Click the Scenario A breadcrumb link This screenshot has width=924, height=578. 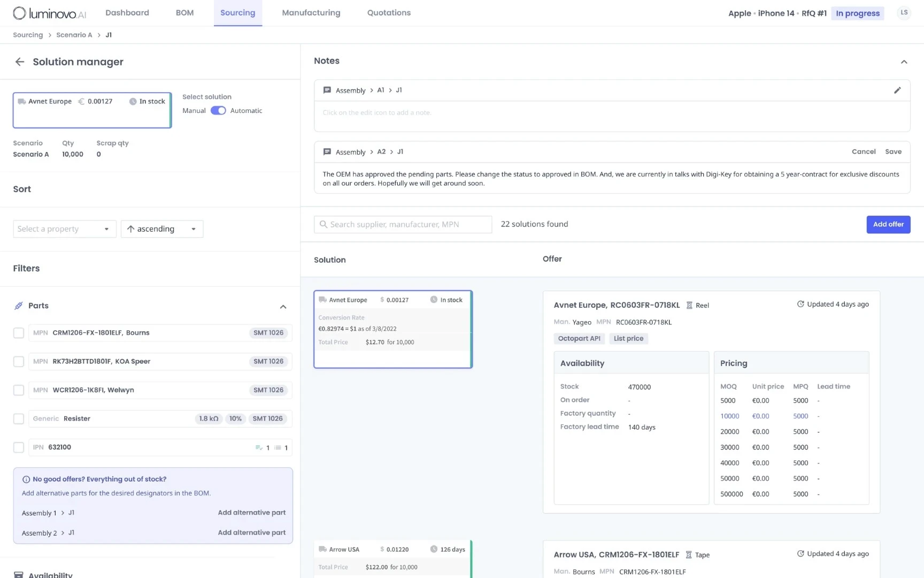pos(74,35)
